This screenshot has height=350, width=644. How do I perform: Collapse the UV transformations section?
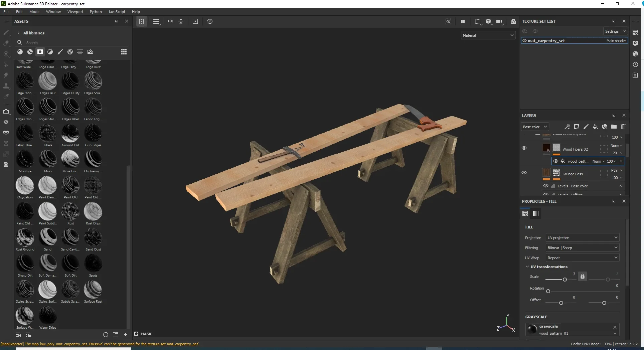point(527,267)
